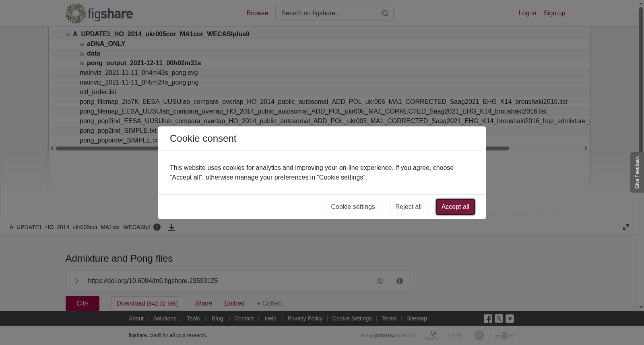Expand the DOI citation chevron
Viewport: 644px width, 345px height.
(x=76, y=281)
